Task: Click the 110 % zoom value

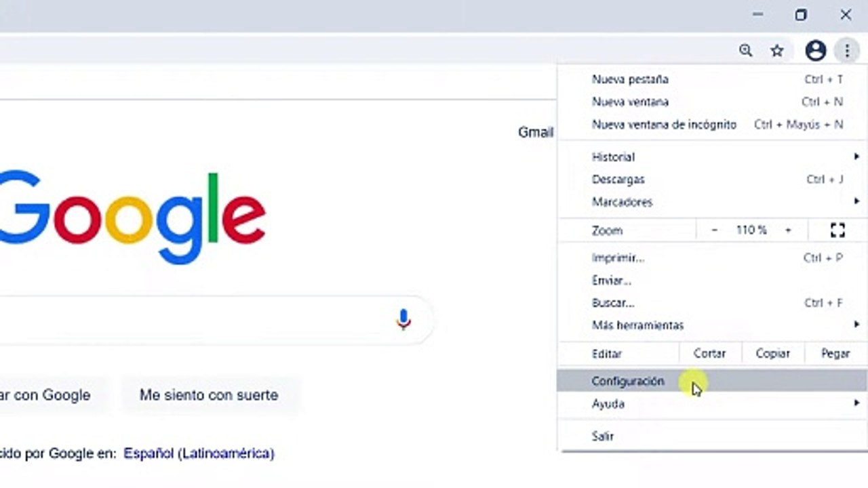Action: coord(751,230)
